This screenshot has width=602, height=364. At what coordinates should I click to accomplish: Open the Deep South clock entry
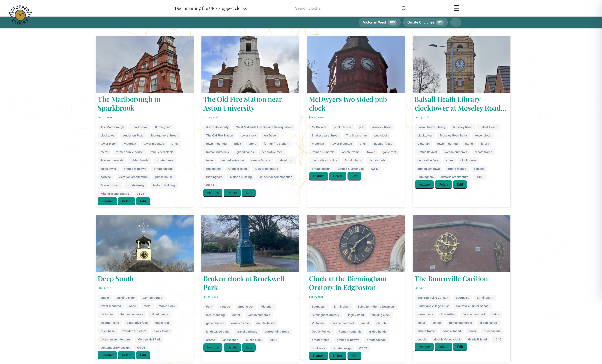116,278
